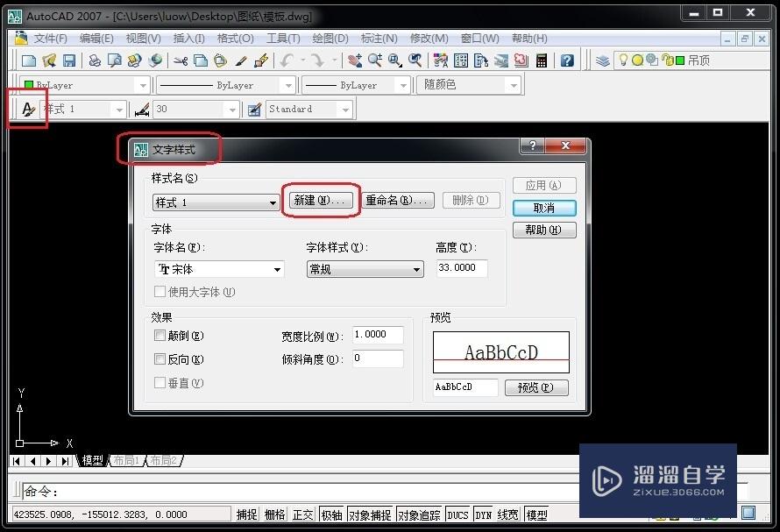
Task: Select the Text Style tool icon
Action: (26, 108)
